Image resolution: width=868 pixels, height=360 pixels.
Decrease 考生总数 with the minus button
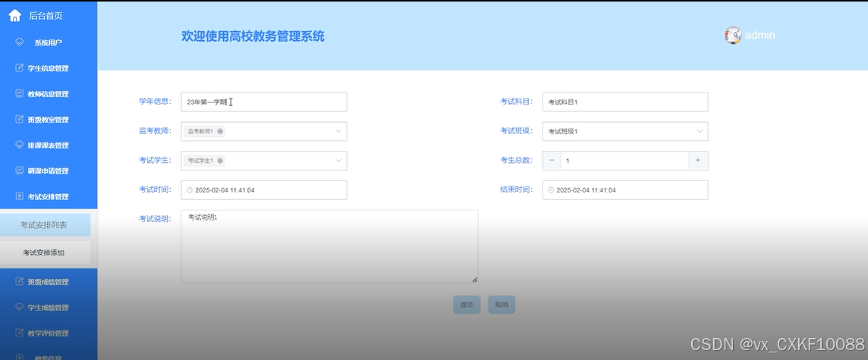(552, 161)
